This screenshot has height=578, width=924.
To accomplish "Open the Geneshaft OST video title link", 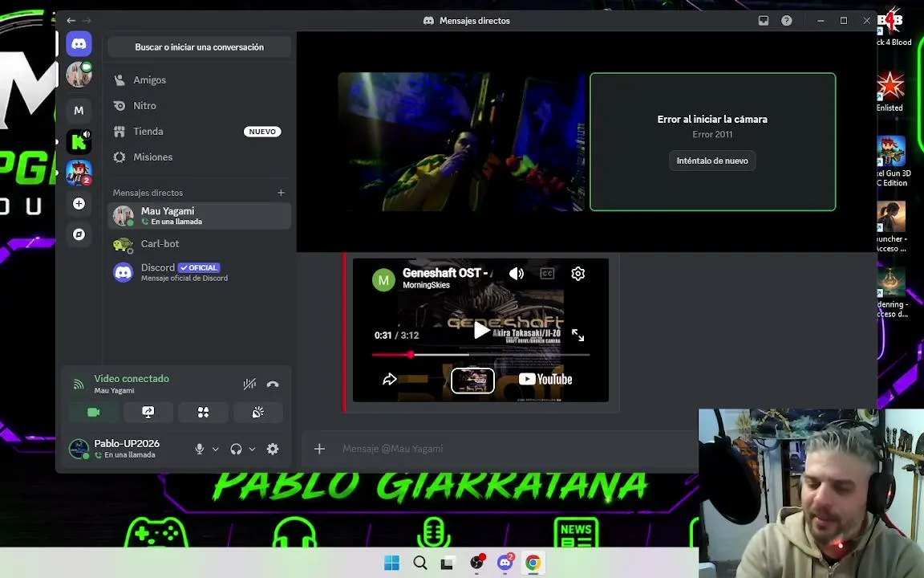I will pos(445,272).
